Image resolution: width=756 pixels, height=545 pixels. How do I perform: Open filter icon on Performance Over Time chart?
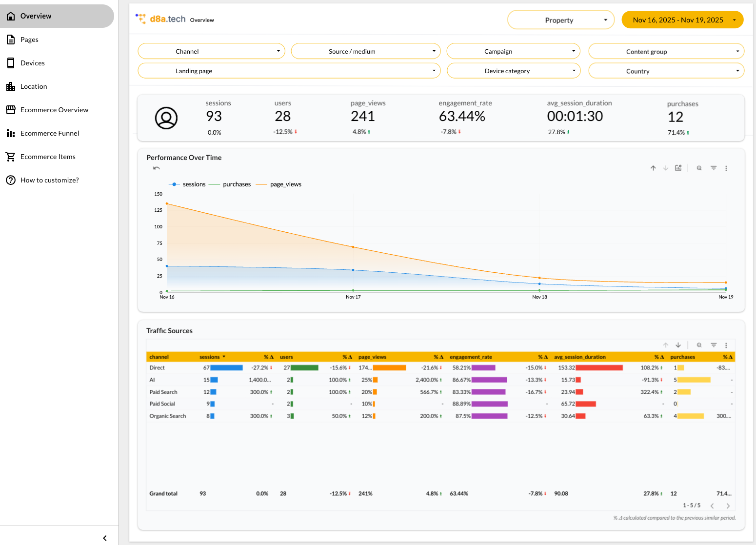pyautogui.click(x=714, y=168)
